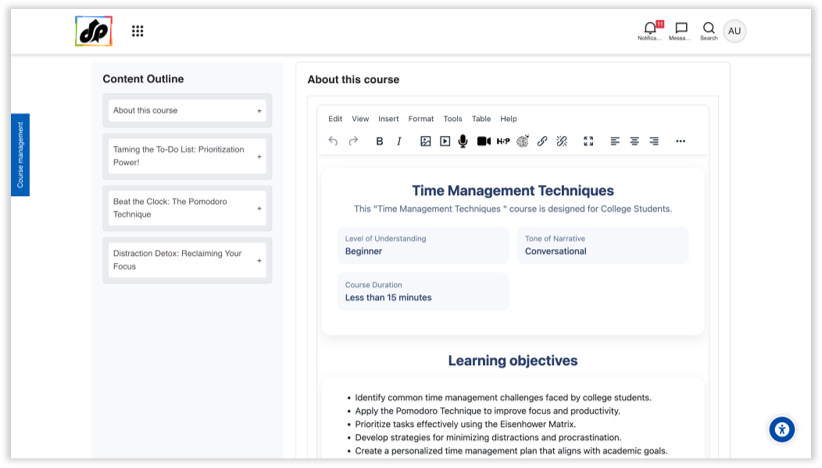Click the AI brain icon in toolbar
This screenshot has width=822, height=468.
click(x=523, y=141)
